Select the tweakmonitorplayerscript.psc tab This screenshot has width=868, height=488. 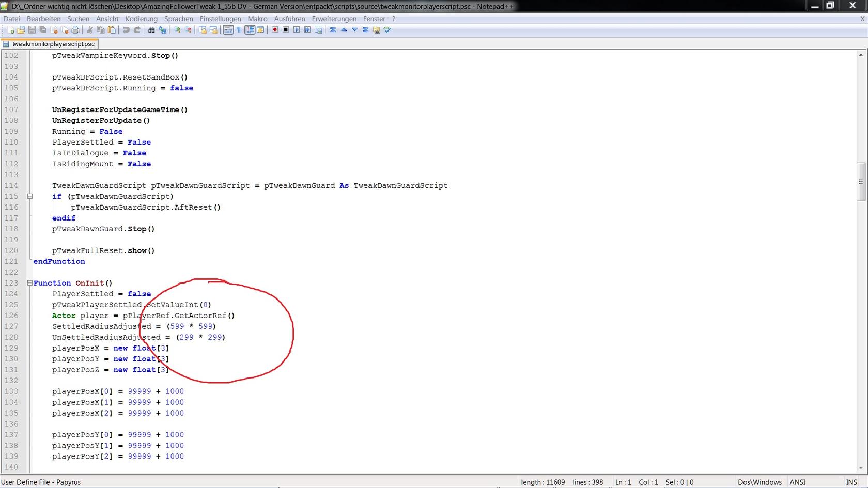click(53, 44)
